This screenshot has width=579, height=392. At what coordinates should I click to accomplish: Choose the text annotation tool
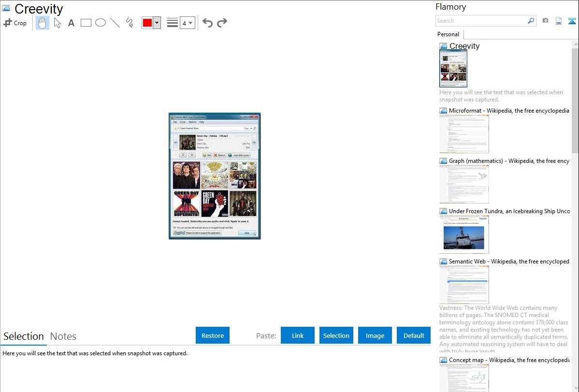point(71,23)
